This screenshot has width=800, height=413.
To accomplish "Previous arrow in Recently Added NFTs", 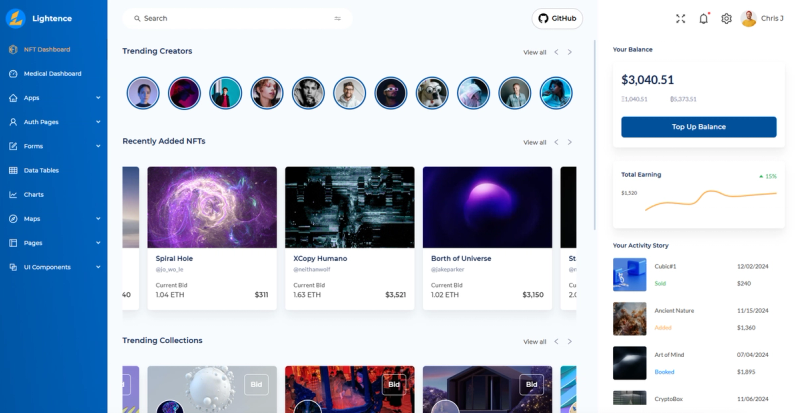I will click(557, 142).
